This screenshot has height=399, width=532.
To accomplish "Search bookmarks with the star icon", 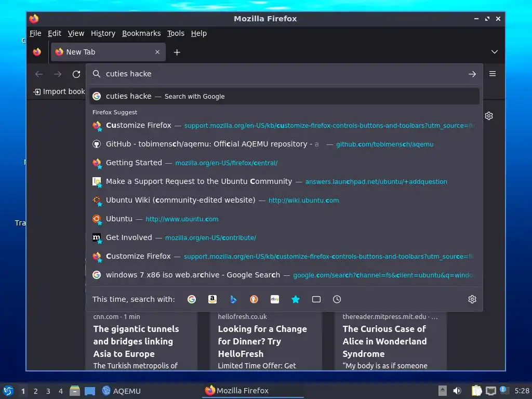I will point(296,299).
